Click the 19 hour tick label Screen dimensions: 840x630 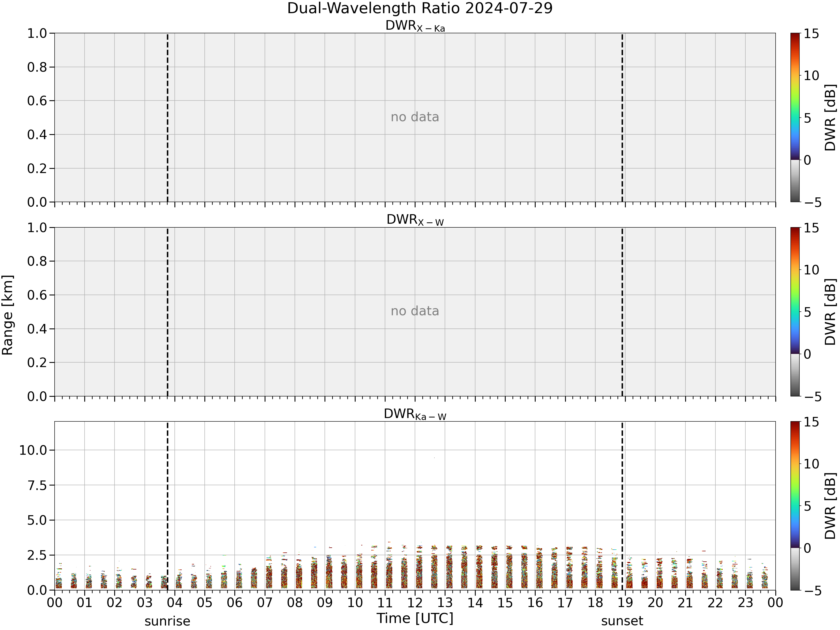click(x=625, y=603)
